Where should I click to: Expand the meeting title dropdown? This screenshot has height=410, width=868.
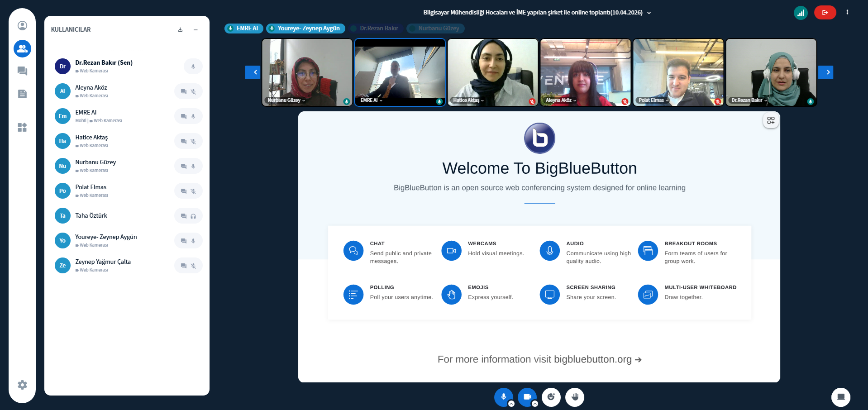coord(649,13)
